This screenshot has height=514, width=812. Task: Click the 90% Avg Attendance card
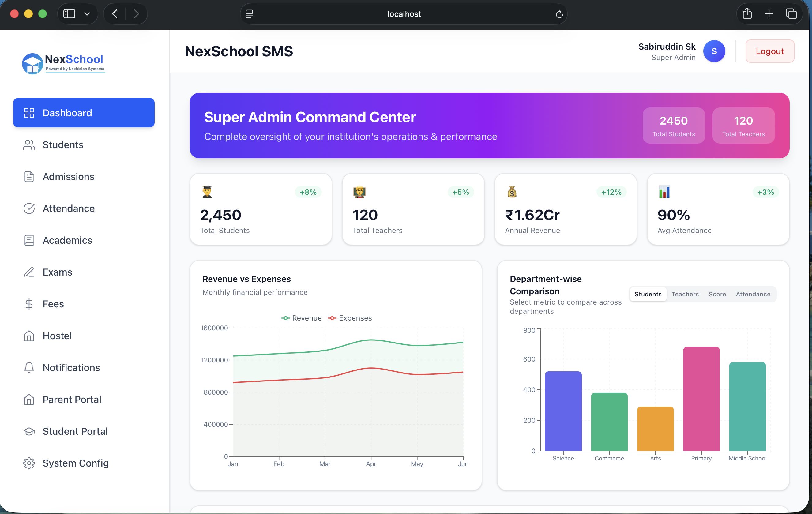pyautogui.click(x=718, y=209)
